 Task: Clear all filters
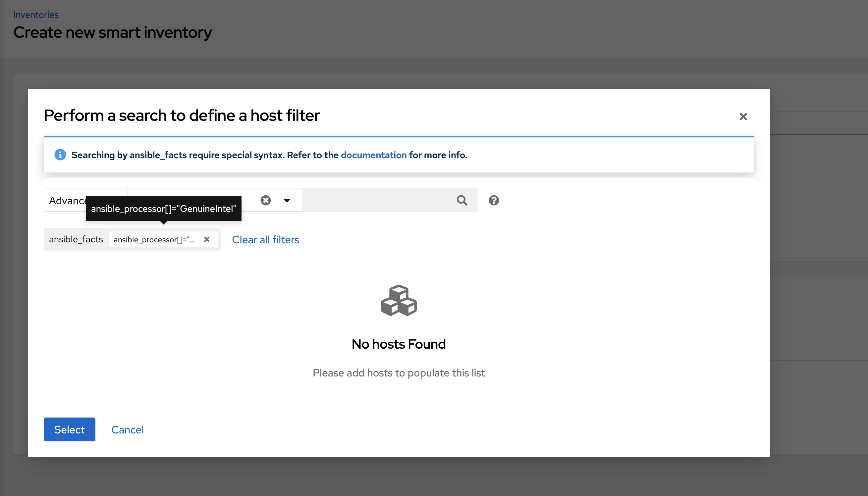tap(265, 239)
